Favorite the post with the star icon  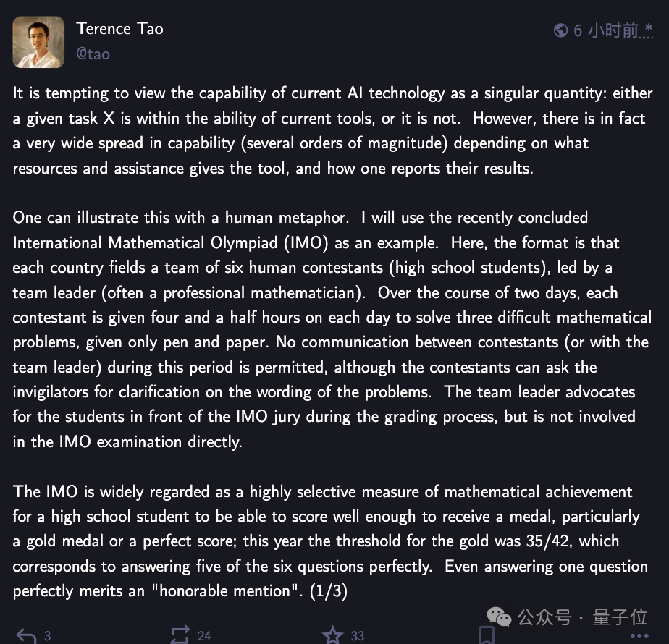[332, 635]
